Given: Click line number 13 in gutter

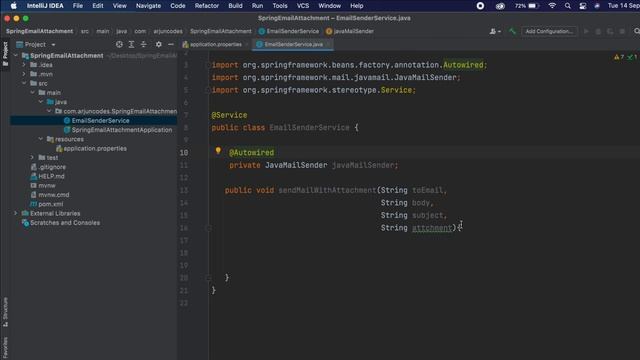Looking at the screenshot, I should click(x=184, y=190).
